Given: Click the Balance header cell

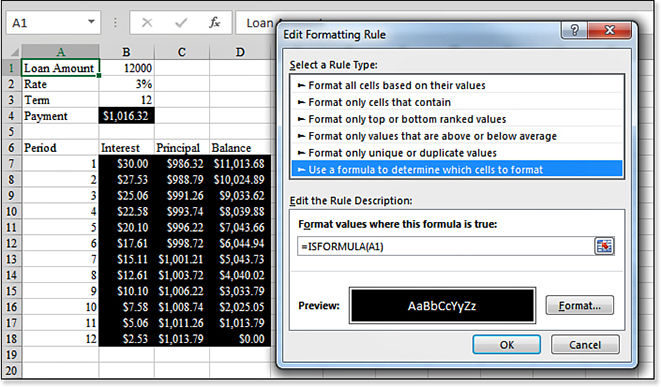Looking at the screenshot, I should click(240, 148).
